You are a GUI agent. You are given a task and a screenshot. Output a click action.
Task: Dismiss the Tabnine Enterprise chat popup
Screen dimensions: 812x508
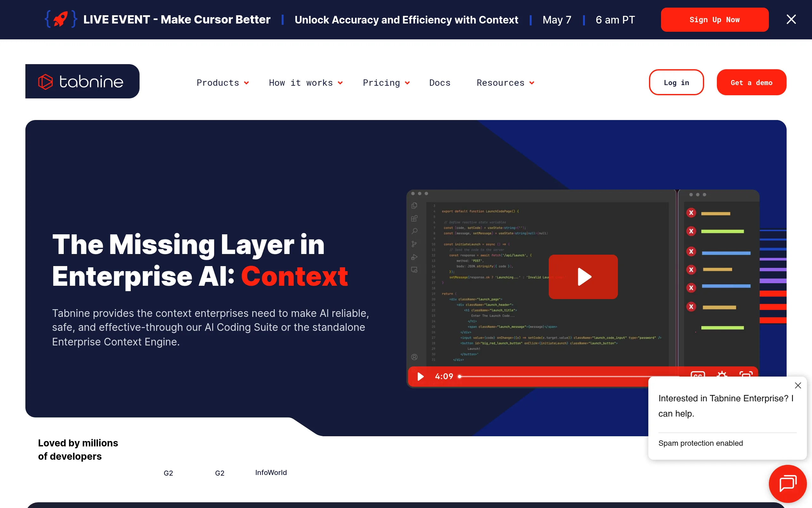798,385
